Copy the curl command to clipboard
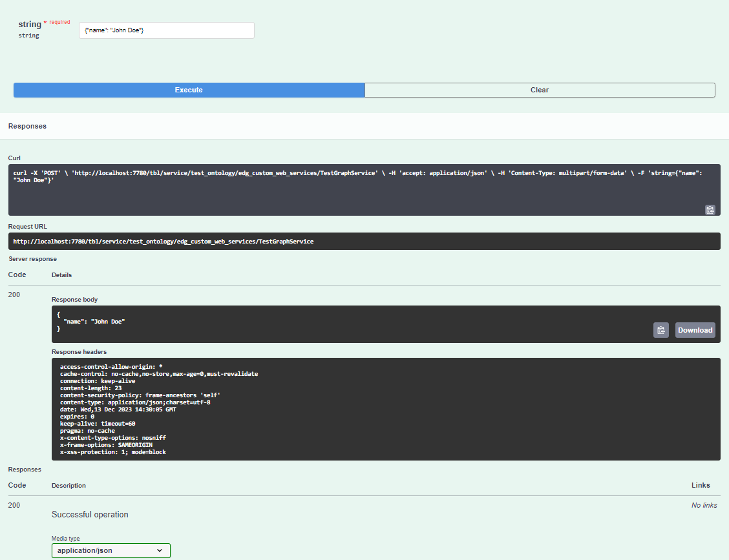This screenshot has height=560, width=729. click(710, 210)
